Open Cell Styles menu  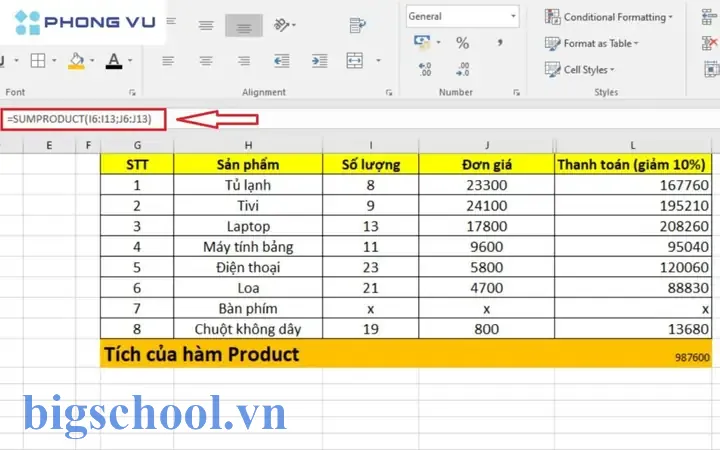[x=580, y=70]
